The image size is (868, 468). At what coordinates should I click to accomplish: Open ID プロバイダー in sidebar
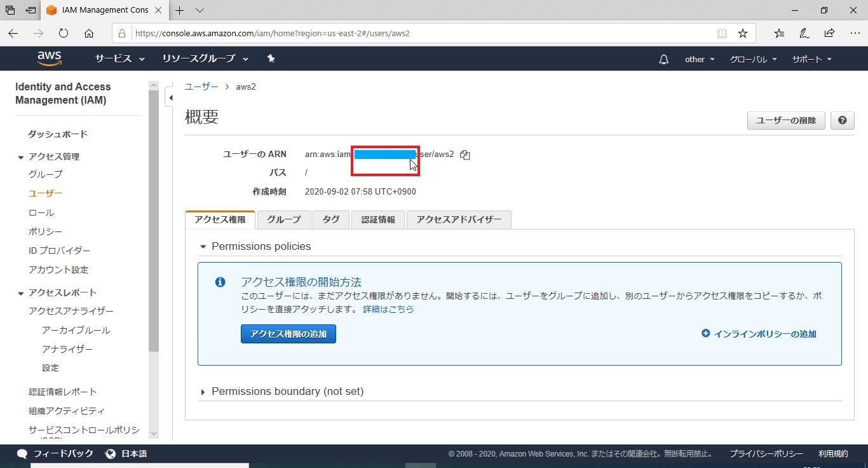(60, 251)
